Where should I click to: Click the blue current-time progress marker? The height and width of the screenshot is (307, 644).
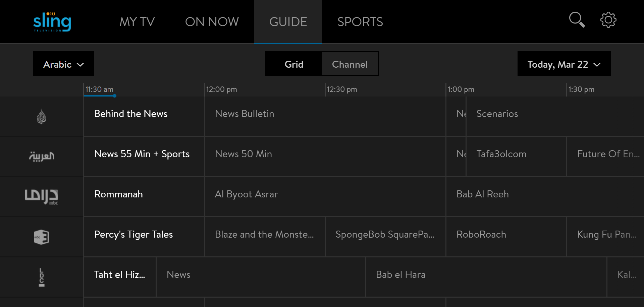tap(114, 96)
